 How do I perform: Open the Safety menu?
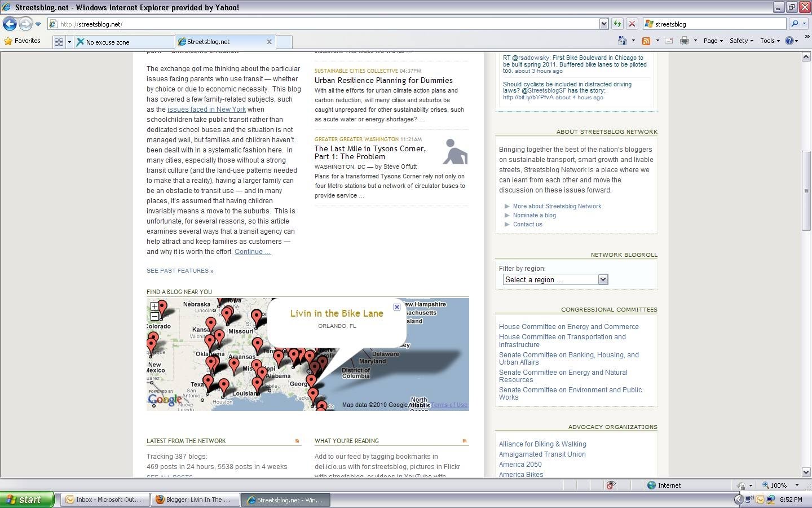[x=741, y=41]
